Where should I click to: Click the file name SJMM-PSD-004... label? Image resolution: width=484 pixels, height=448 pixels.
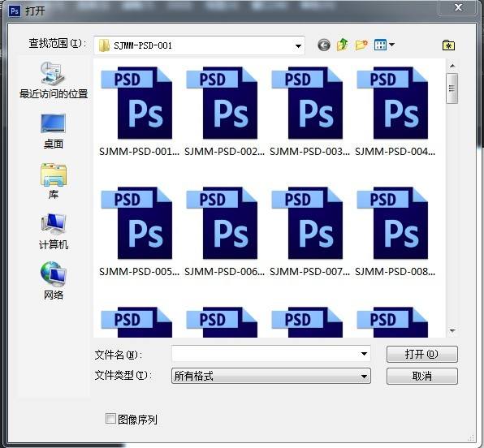tap(395, 152)
